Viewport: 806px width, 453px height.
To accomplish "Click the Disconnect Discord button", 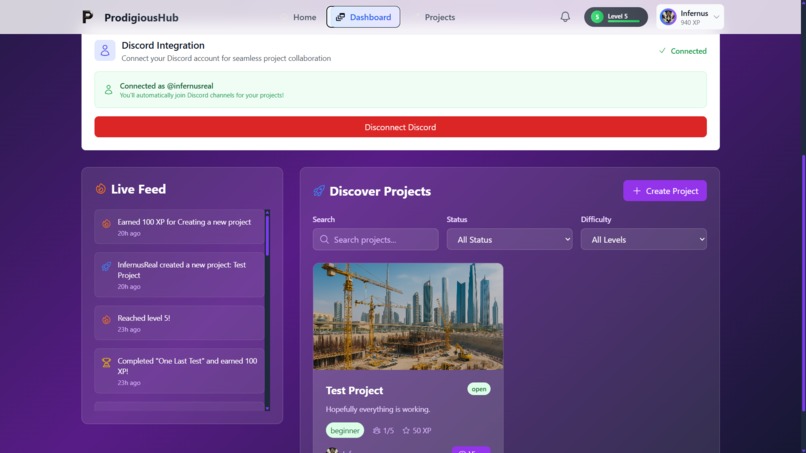I will [400, 127].
